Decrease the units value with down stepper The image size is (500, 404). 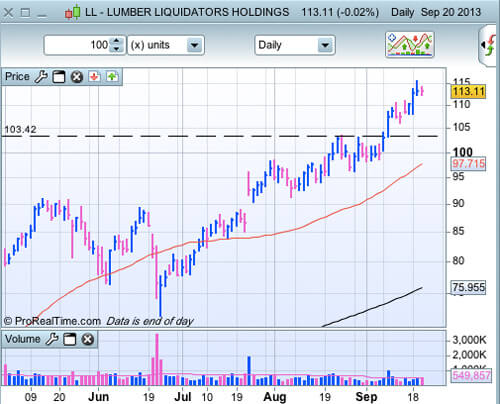pyautogui.click(x=116, y=49)
